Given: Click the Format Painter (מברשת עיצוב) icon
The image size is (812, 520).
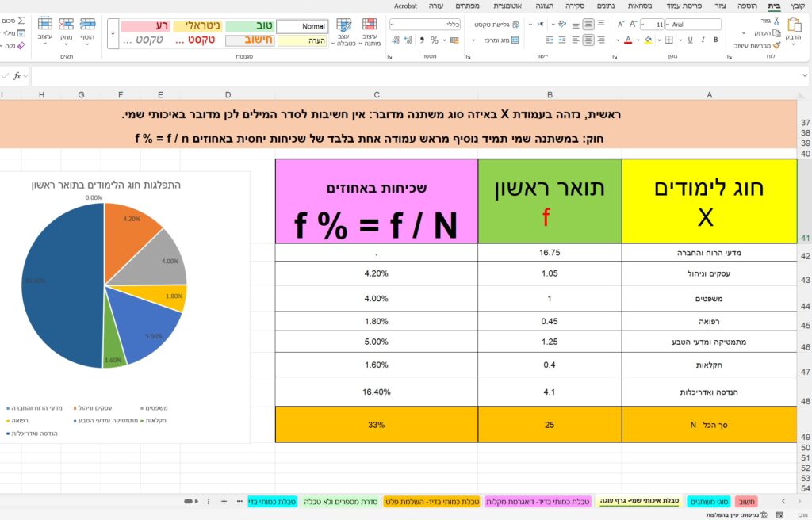Looking at the screenshot, I should (x=777, y=46).
